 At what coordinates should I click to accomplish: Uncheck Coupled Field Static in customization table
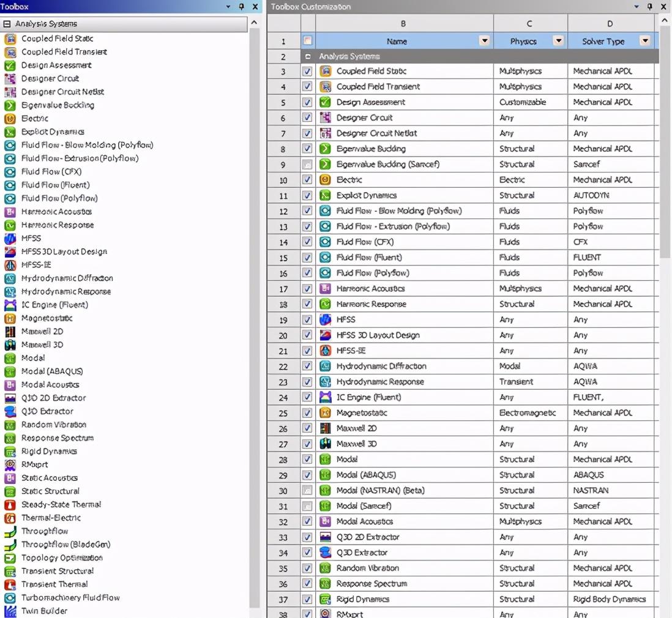tap(307, 71)
